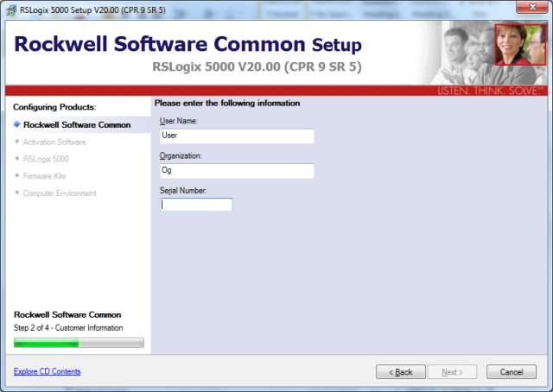Select Firmware Kits in product list
Viewport: 553px width, 392px height.
(x=44, y=176)
